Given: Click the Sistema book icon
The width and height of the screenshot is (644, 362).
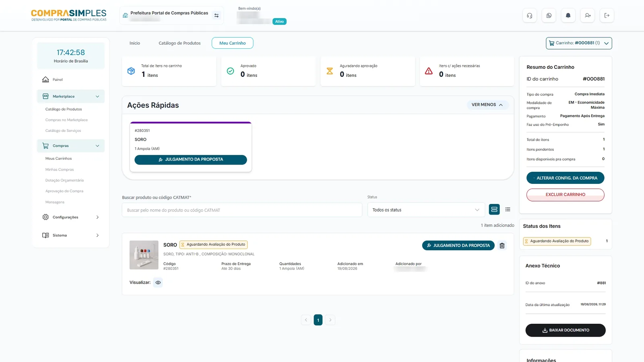Looking at the screenshot, I should [45, 235].
